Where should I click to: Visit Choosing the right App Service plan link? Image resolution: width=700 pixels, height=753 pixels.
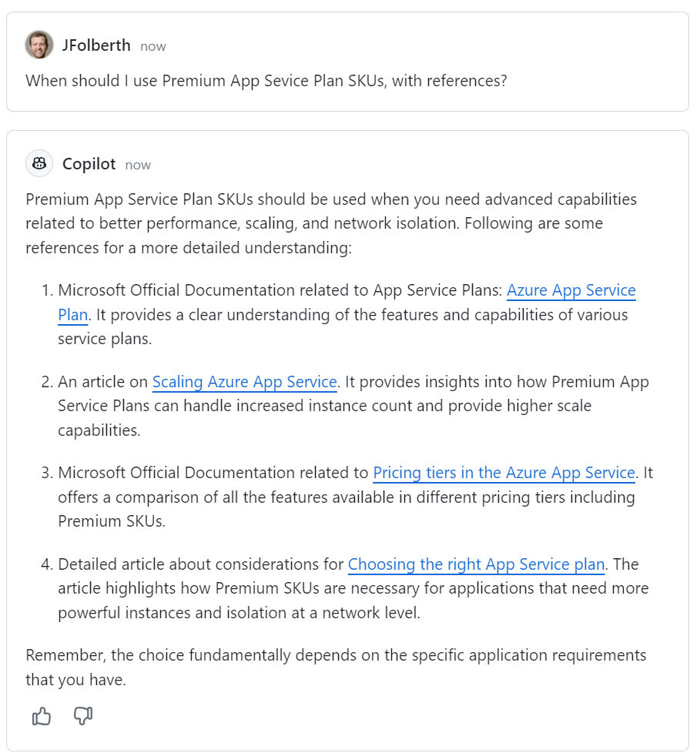click(476, 564)
